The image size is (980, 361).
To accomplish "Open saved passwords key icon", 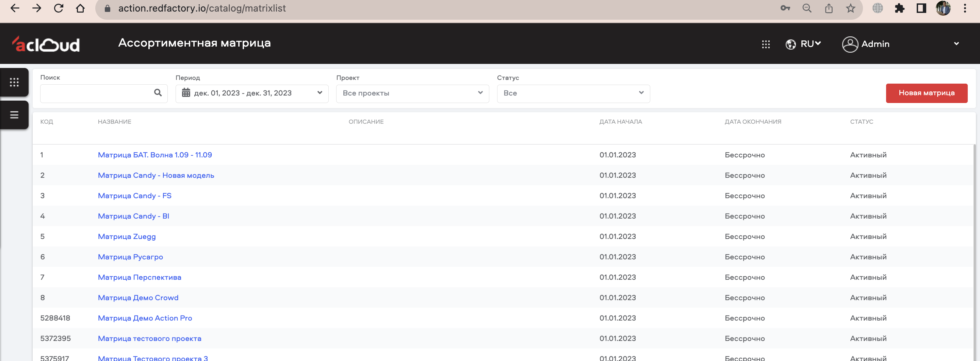I will pos(785,8).
